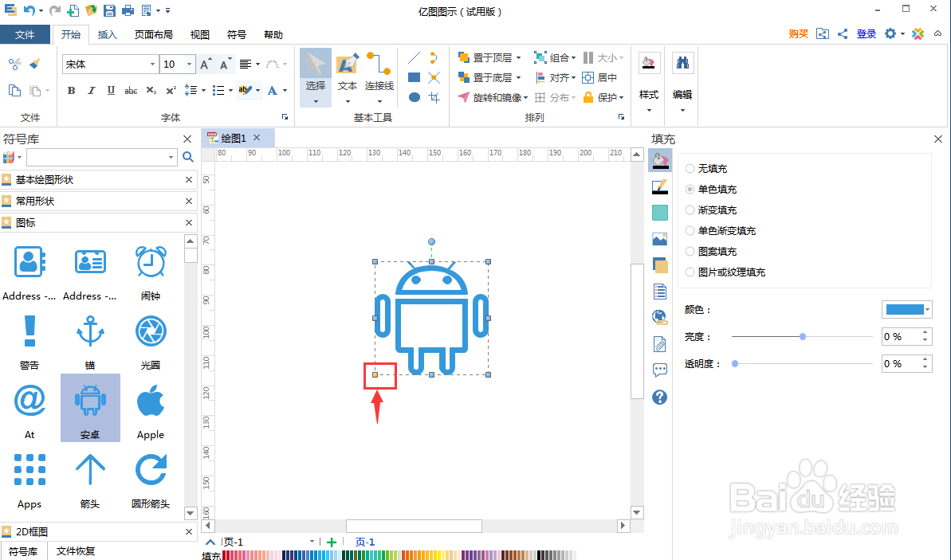Open the 文件 file menu

pyautogui.click(x=25, y=34)
